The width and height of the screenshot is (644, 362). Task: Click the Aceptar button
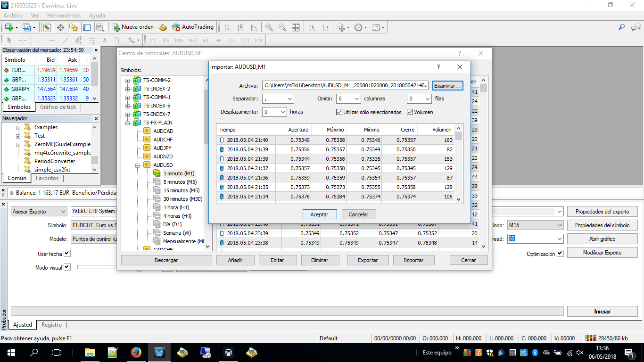(x=319, y=214)
